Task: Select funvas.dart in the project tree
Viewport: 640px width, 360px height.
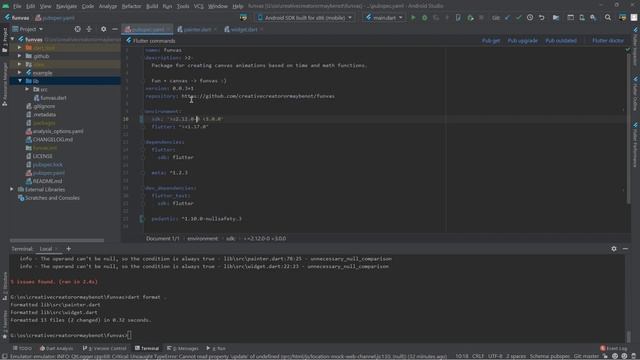Action: point(53,98)
